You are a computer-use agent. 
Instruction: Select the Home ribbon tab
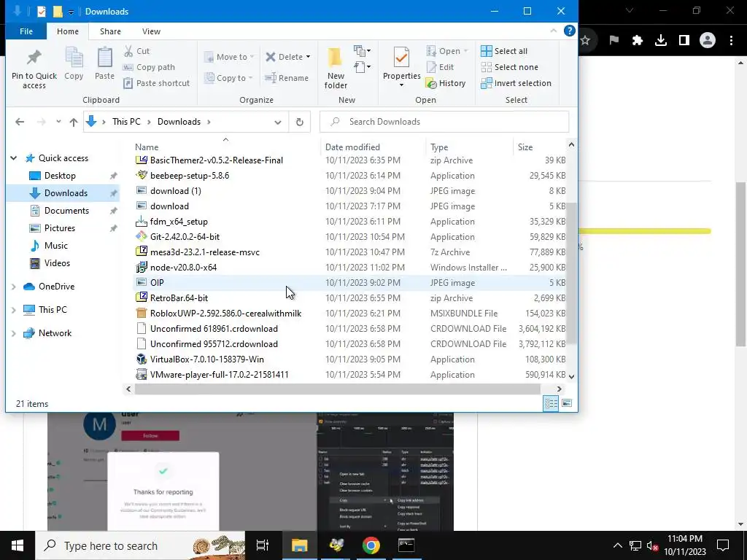pyautogui.click(x=68, y=31)
